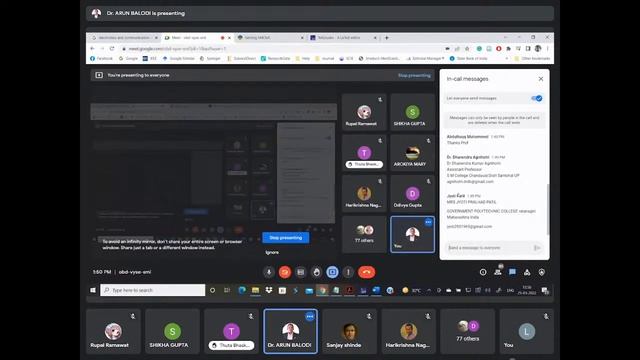Mute the microphone in call controls
This screenshot has width=640, height=360.
pyautogui.click(x=269, y=272)
